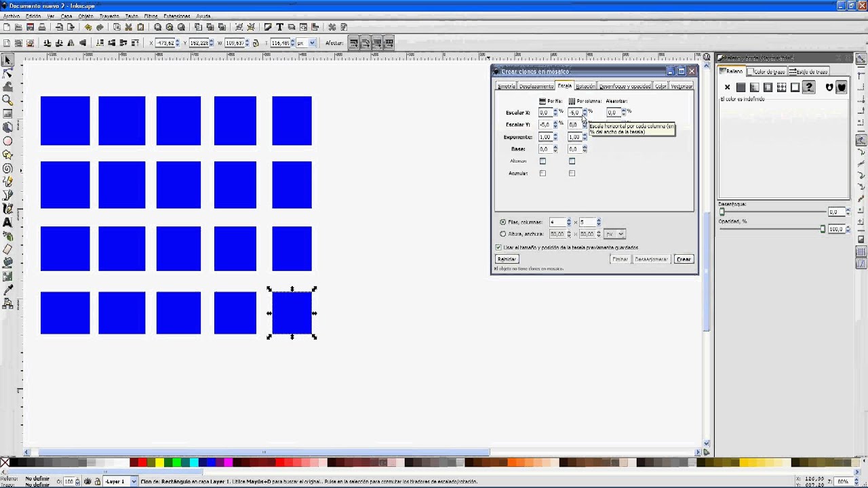The width and height of the screenshot is (868, 488).
Task: Click the New document icon
Action: tap(6, 27)
